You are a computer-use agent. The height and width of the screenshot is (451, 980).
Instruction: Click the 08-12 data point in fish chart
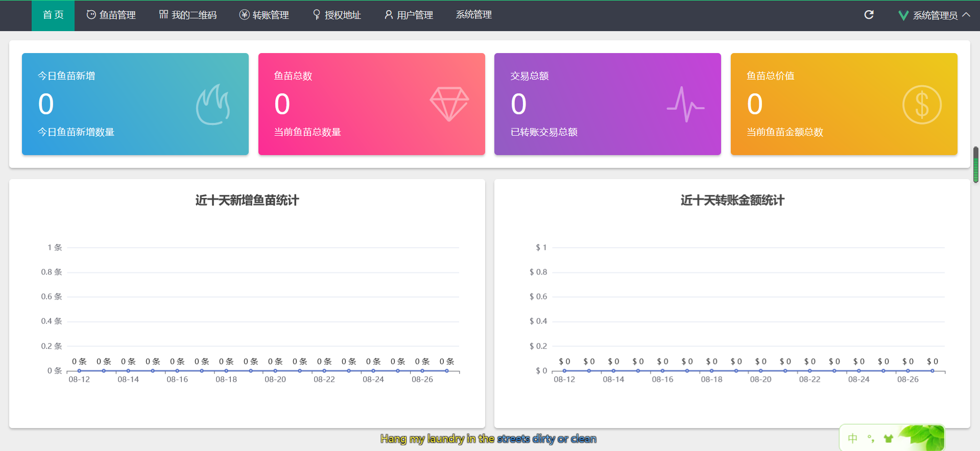79,371
